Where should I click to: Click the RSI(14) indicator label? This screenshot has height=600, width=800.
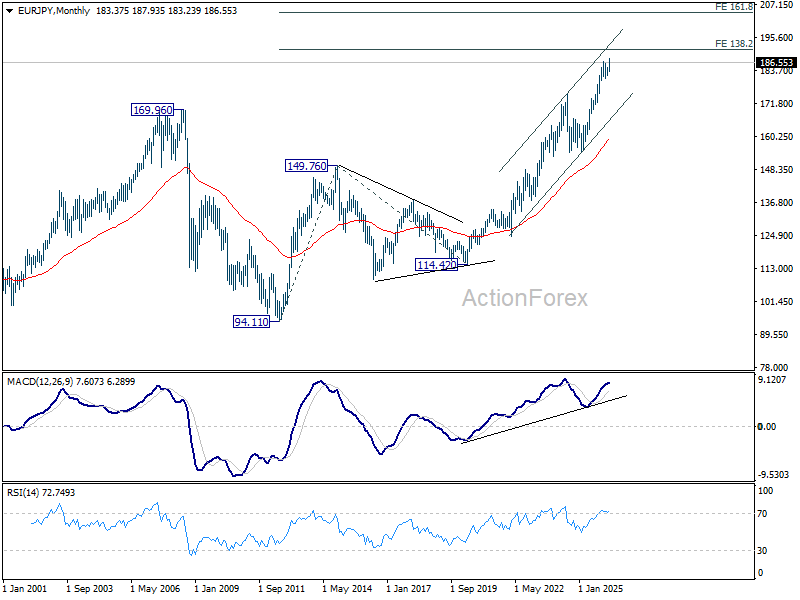tap(21, 493)
